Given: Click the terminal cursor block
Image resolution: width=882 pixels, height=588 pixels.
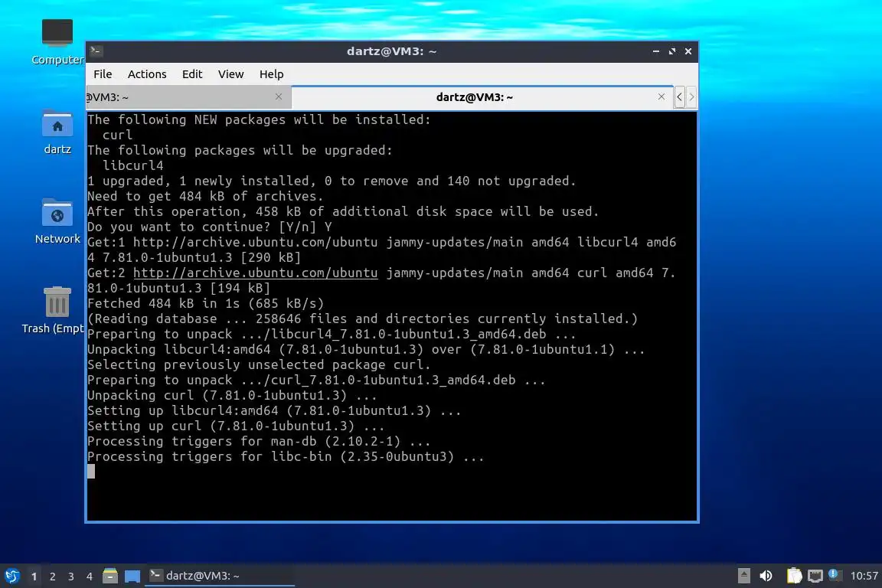Looking at the screenshot, I should pyautogui.click(x=91, y=472).
